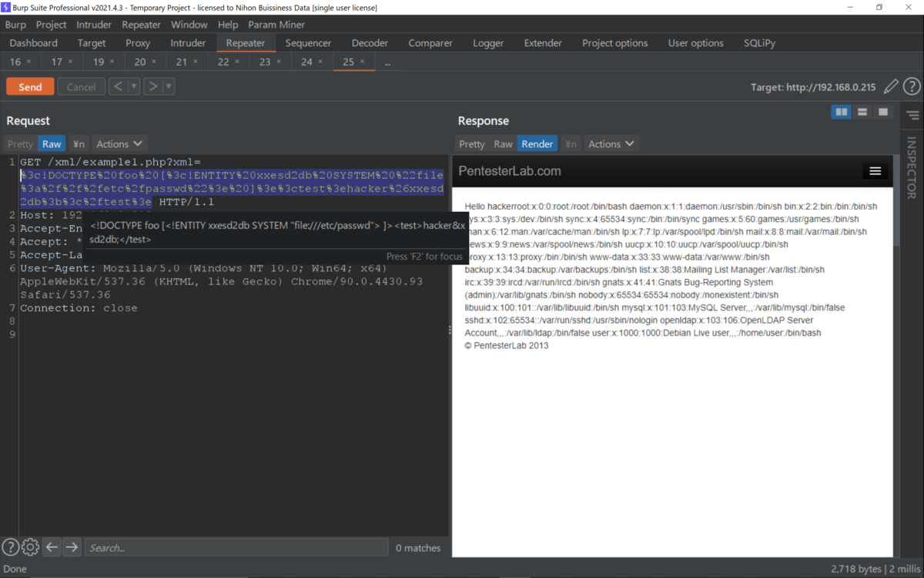Add new Repeater tab with ellipsis
This screenshot has width=924, height=578.
pos(387,62)
